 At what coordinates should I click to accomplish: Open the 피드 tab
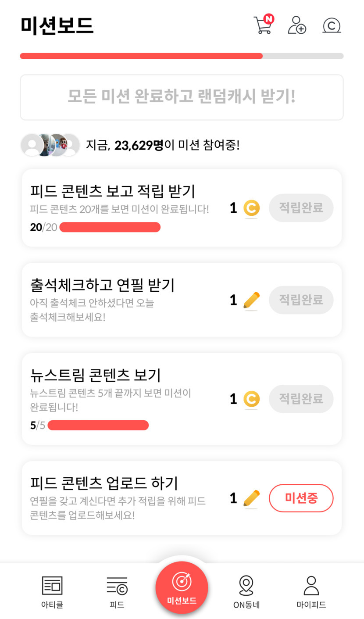click(x=117, y=592)
